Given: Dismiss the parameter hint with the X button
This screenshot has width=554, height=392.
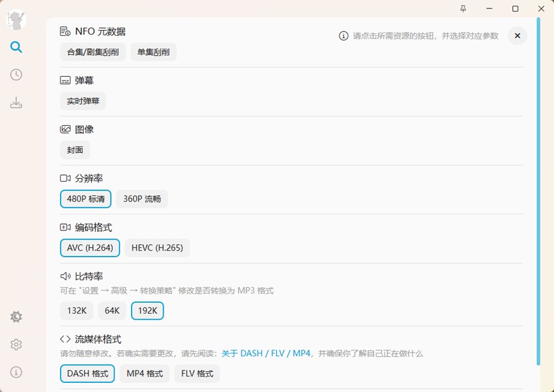Looking at the screenshot, I should [518, 36].
